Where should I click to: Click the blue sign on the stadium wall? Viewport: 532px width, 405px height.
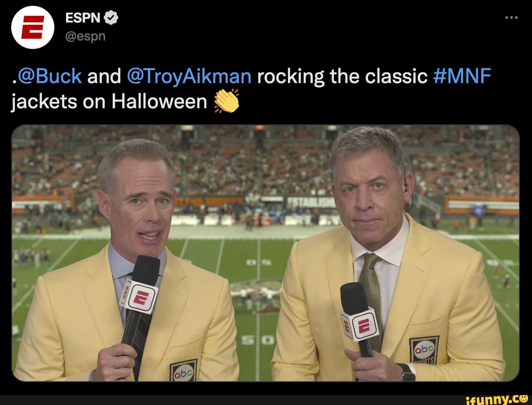click(480, 208)
